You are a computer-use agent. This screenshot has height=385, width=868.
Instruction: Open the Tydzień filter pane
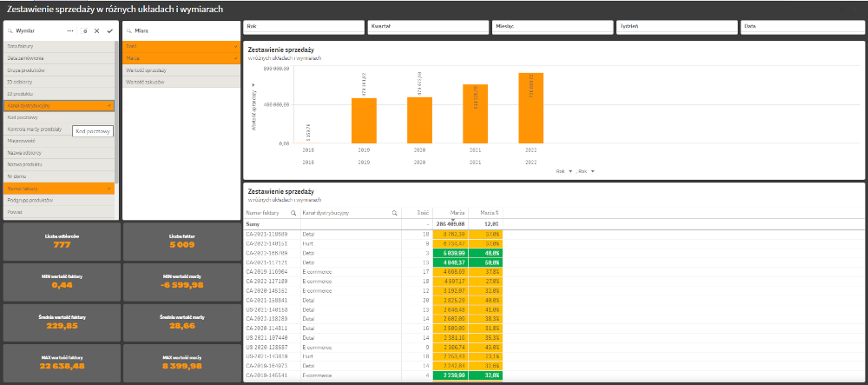tap(676, 28)
